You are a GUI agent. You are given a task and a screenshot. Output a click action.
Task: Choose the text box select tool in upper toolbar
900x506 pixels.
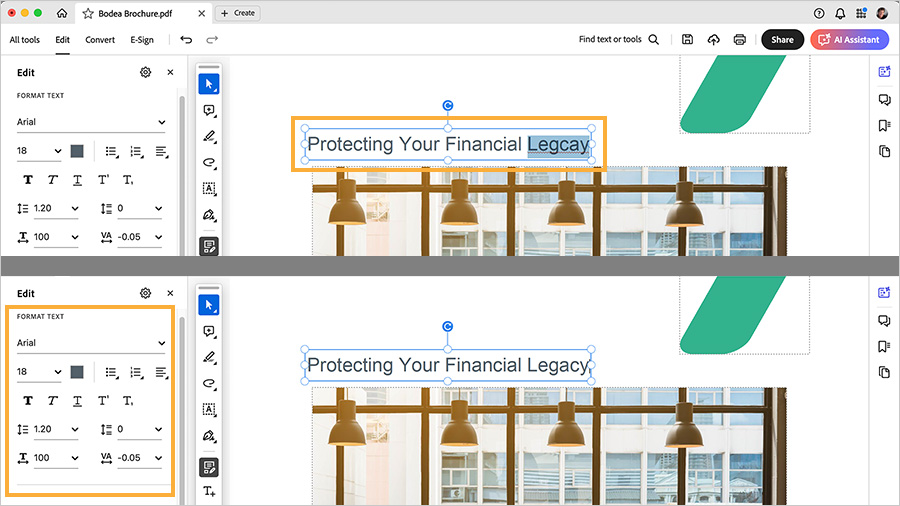tap(209, 189)
